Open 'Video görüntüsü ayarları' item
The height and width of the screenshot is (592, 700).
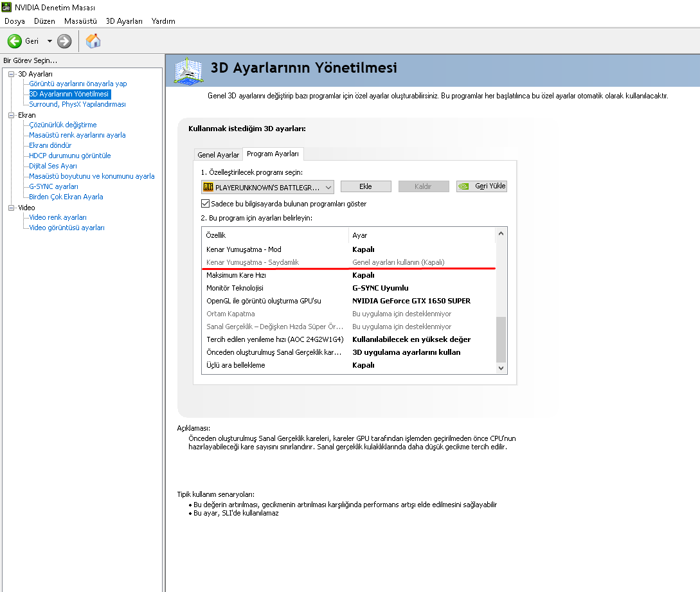coord(66,228)
